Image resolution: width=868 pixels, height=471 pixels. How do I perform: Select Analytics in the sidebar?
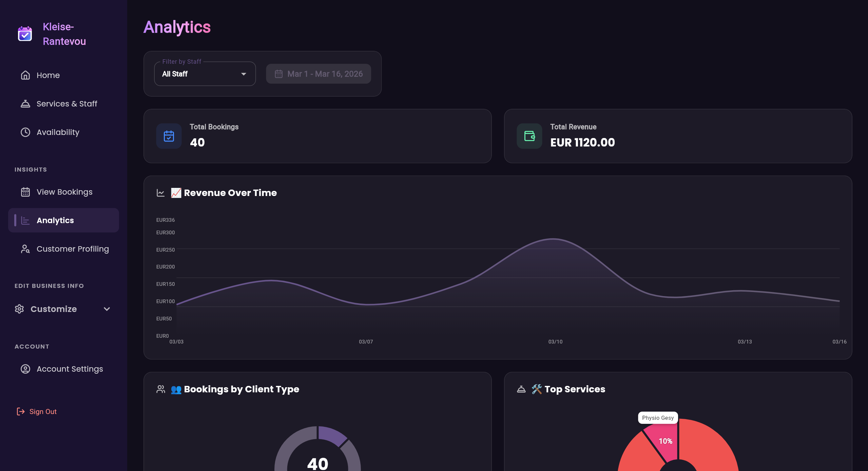[x=63, y=220]
